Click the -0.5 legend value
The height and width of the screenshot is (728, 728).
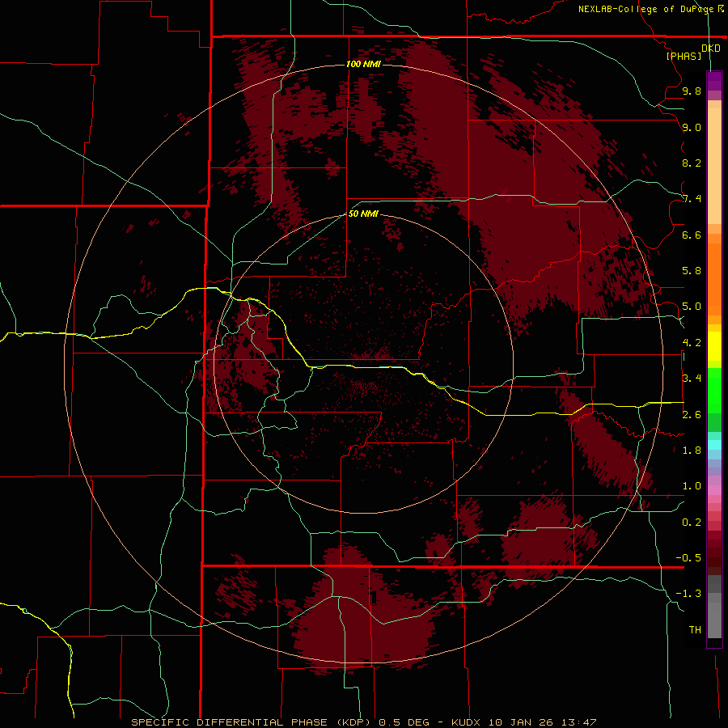(688, 558)
